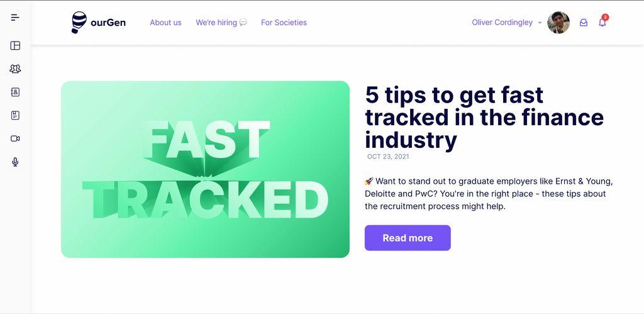The height and width of the screenshot is (314, 644).
Task: Open the We're hiring nav link
Action: tap(216, 23)
